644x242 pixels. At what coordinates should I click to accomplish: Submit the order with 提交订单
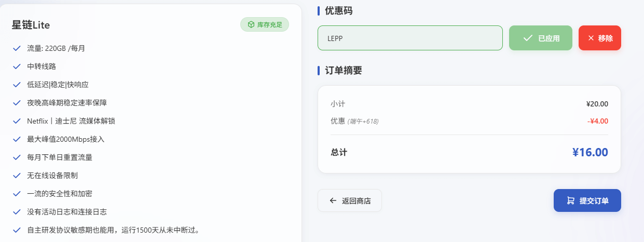tap(587, 200)
